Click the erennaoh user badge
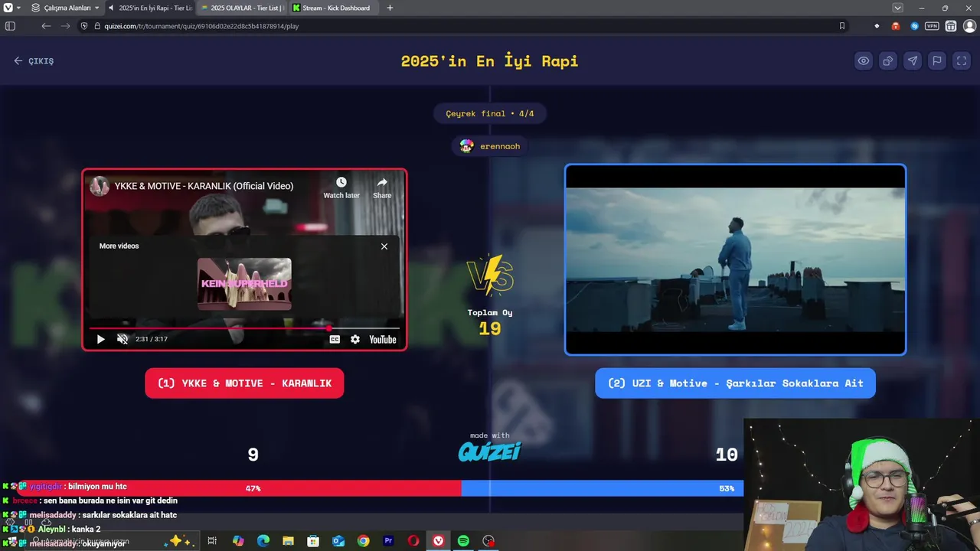This screenshot has width=980, height=551. 490,146
